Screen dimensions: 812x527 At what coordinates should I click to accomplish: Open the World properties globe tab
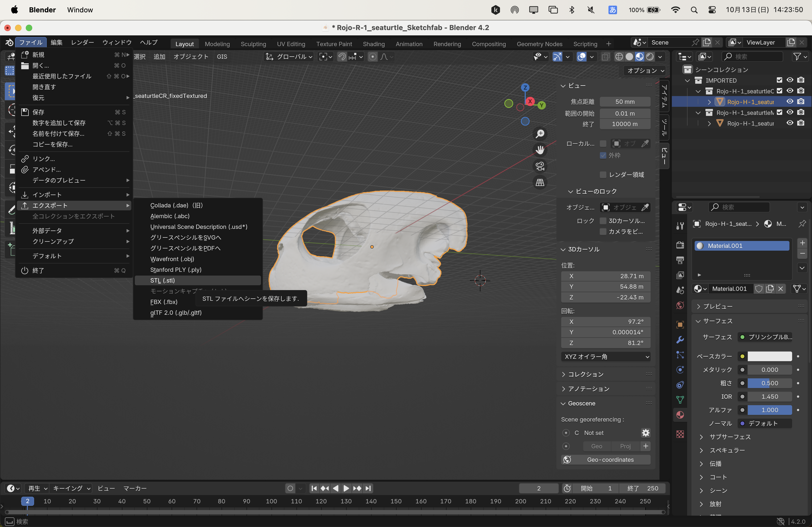click(x=680, y=305)
